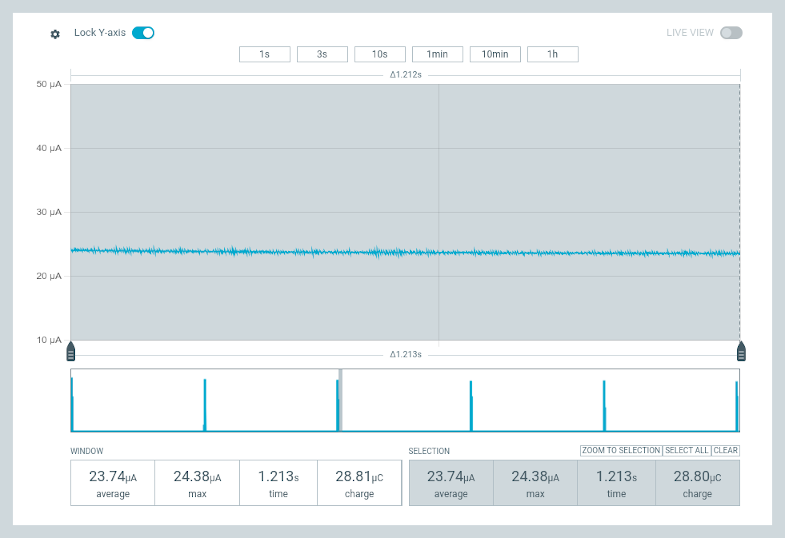Image resolution: width=785 pixels, height=538 pixels.
Task: Grab the left selection marker handle
Action: [x=71, y=351]
